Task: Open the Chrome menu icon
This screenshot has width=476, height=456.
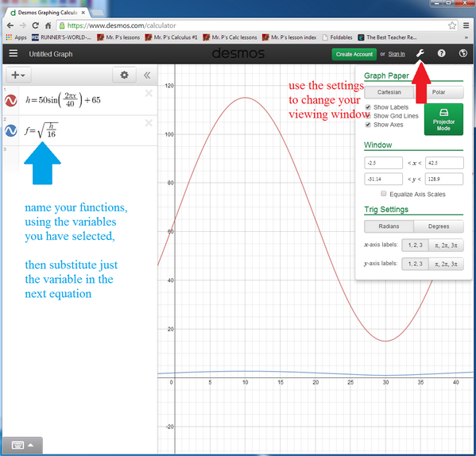Action: pos(466,25)
